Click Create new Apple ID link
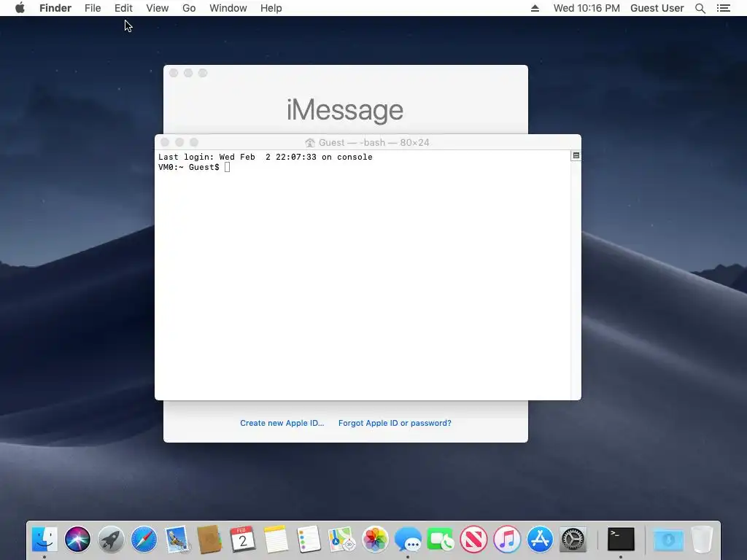Image resolution: width=747 pixels, height=560 pixels. (282, 423)
